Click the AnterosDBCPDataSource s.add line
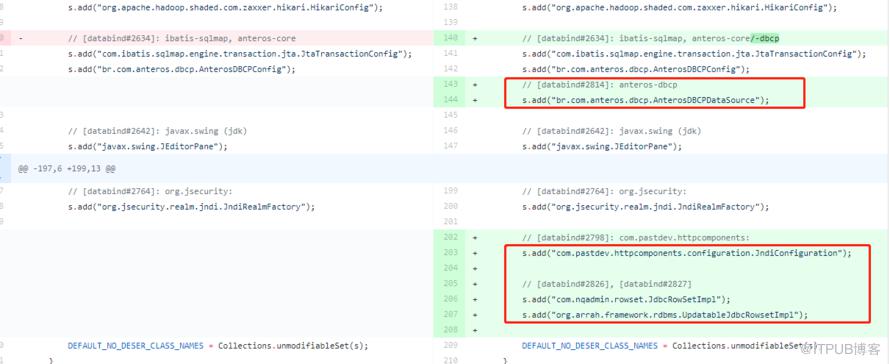890x364 pixels. click(645, 100)
